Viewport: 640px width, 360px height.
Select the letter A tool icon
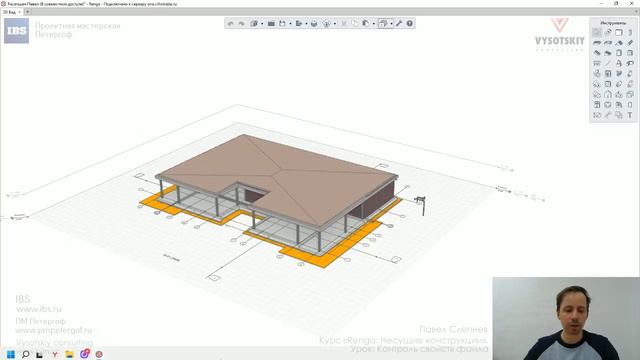[619, 63]
